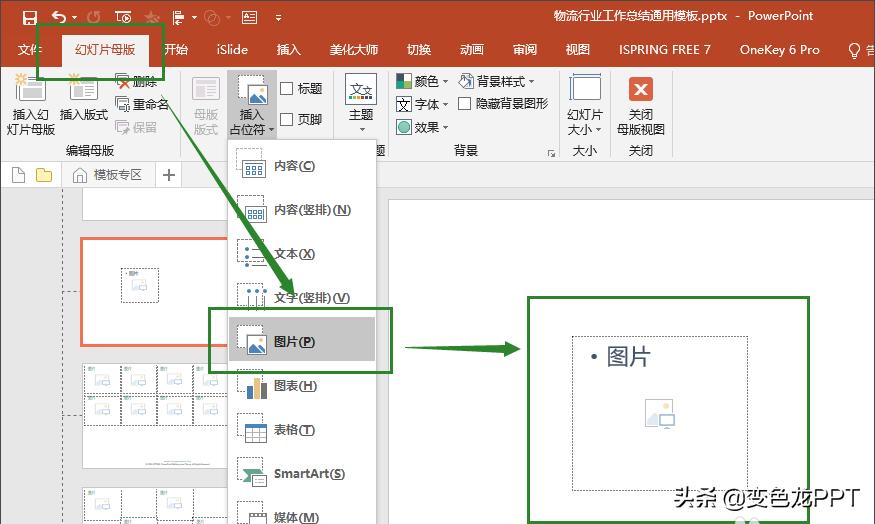Click the plus button to add a tab
This screenshot has height=524, width=875.
[169, 175]
